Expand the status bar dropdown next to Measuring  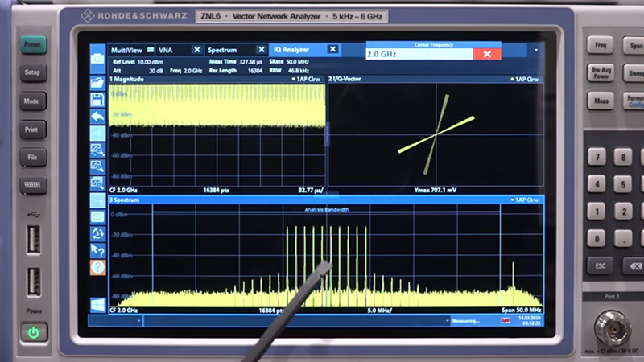coord(448,320)
